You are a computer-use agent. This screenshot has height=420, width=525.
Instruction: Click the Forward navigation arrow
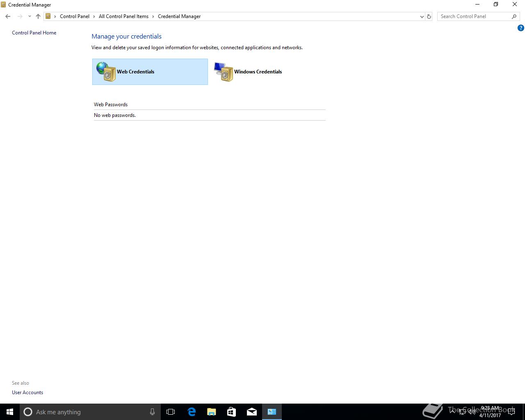click(20, 16)
